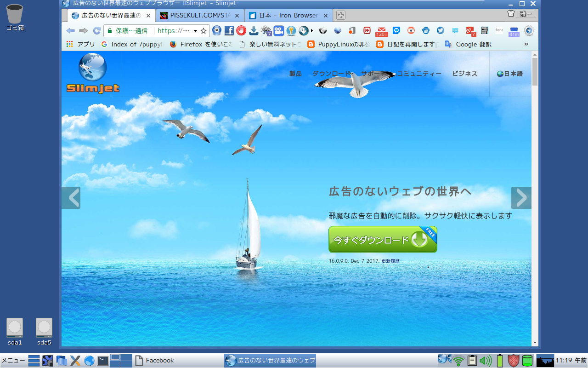Image resolution: width=588 pixels, height=368 pixels.
Task: Click the right carousel arrow on the banner
Action: point(521,198)
